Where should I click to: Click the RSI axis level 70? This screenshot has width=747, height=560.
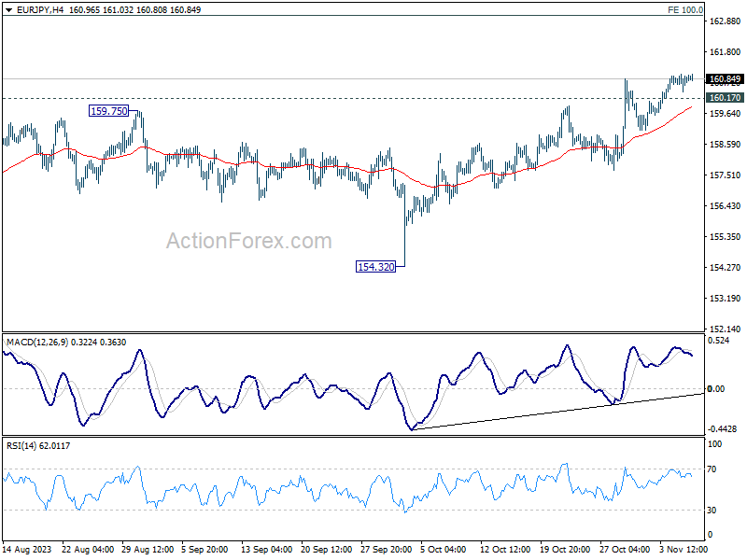pos(712,469)
